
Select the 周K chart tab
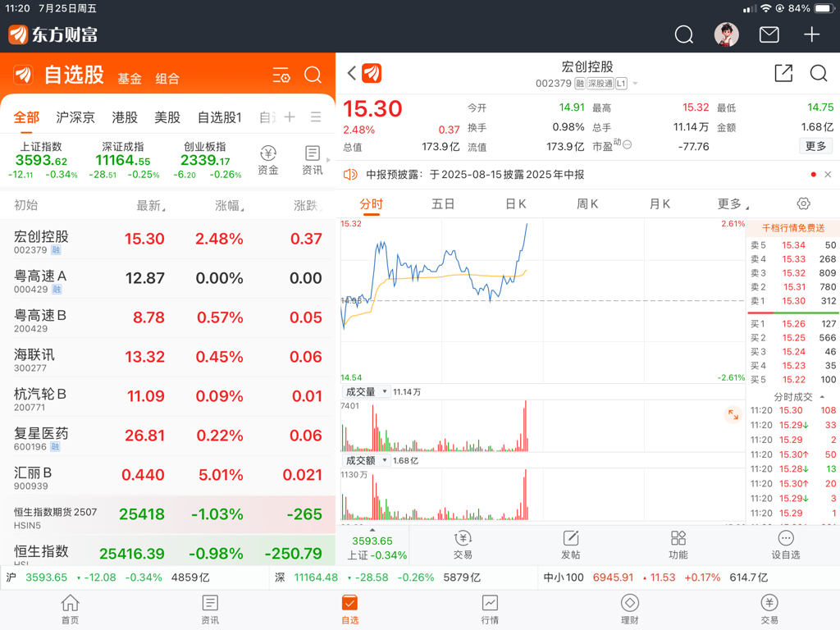[x=587, y=204]
